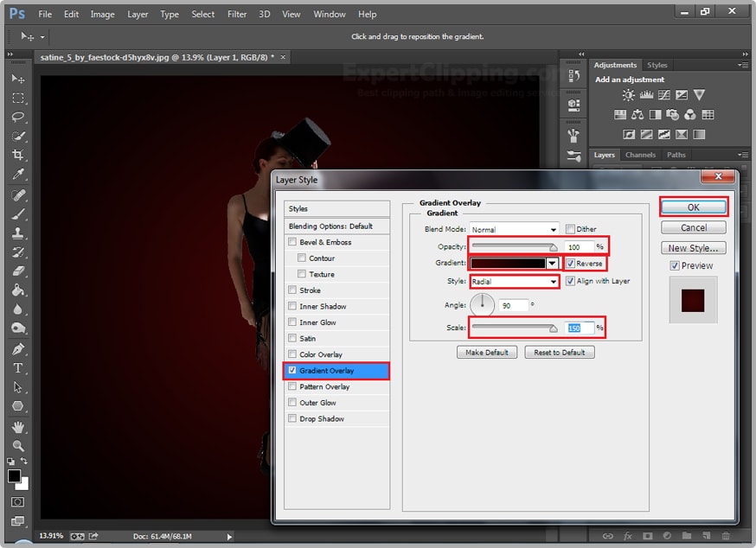The image size is (756, 548).
Task: Add a Curves adjustment
Action: click(663, 95)
